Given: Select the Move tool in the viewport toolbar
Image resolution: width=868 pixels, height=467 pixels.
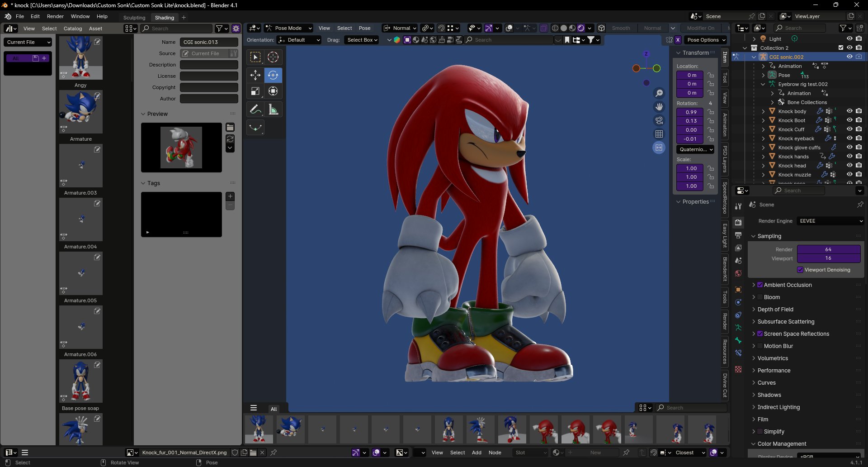Looking at the screenshot, I should pos(255,75).
